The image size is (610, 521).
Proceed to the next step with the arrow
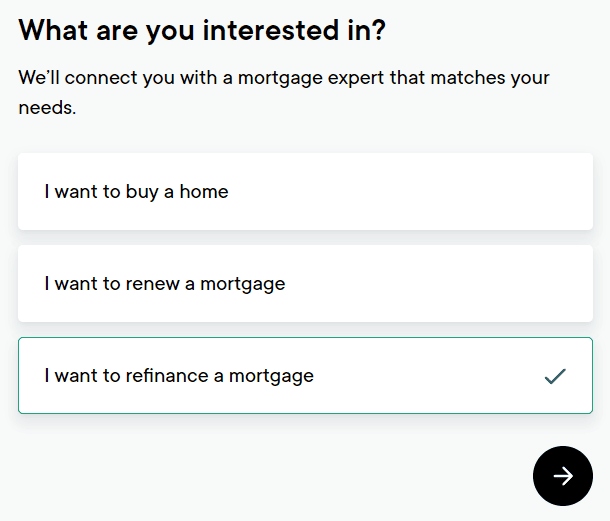(563, 476)
